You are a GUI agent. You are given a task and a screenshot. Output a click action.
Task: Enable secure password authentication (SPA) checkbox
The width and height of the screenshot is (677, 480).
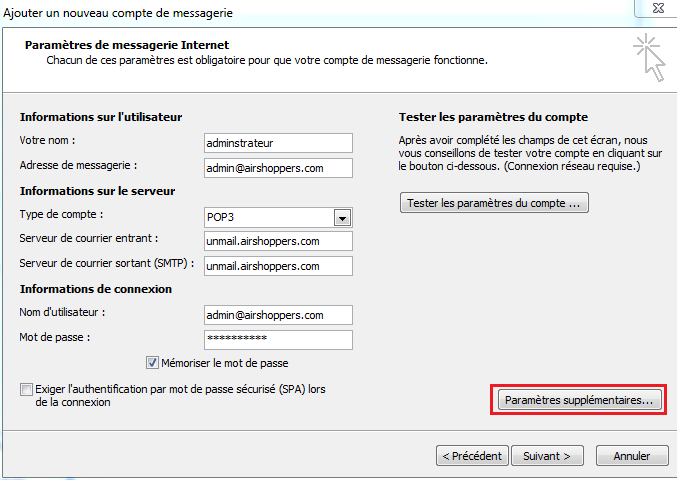tap(26, 389)
